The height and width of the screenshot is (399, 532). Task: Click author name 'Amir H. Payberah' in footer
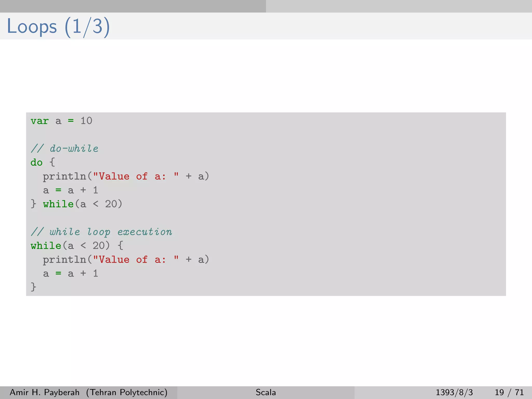44,392
